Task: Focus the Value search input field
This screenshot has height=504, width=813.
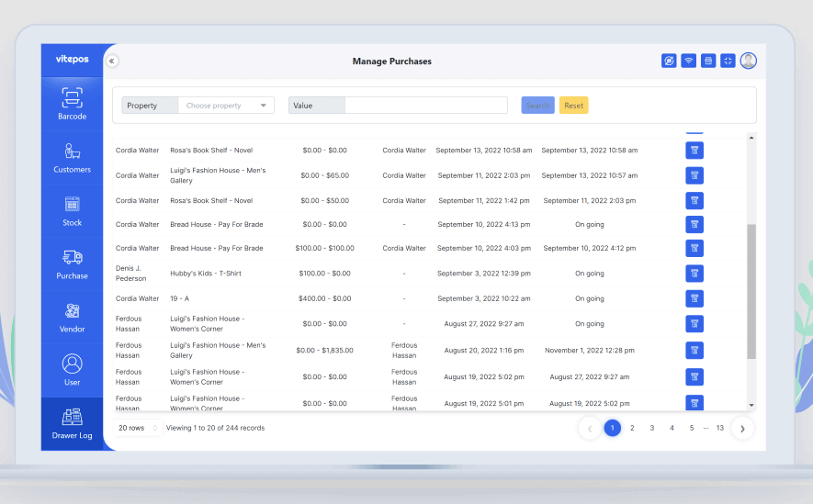Action: click(x=425, y=106)
